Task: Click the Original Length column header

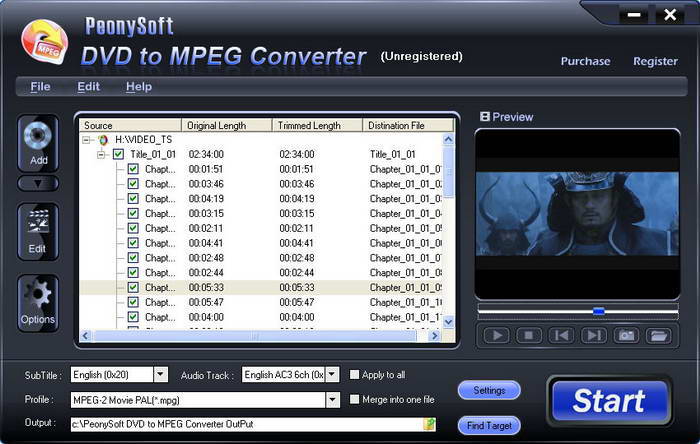Action: tap(227, 125)
